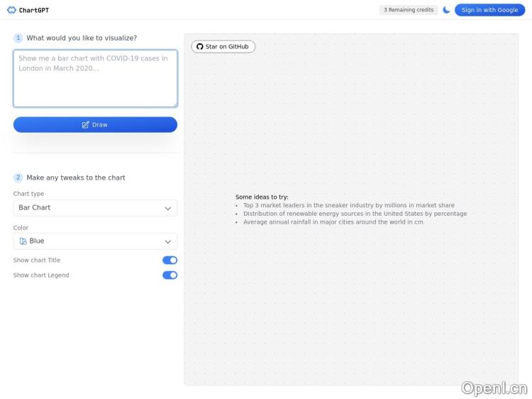Click the ChartGPT brand name

pos(34,11)
